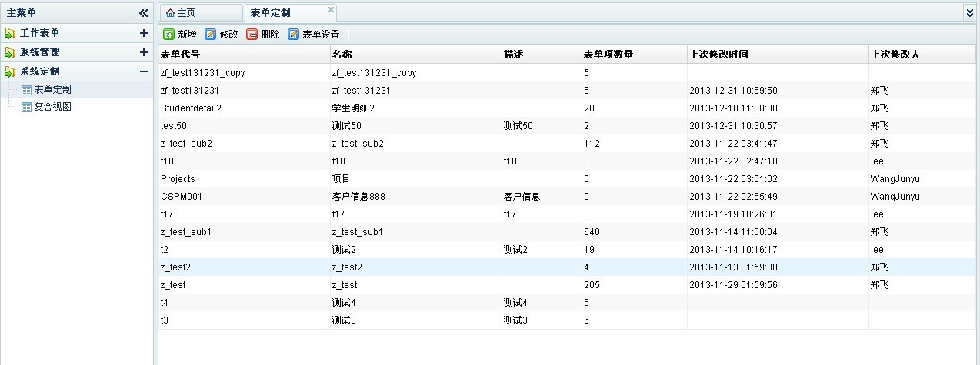Image resolution: width=980 pixels, height=365 pixels.
Task: Click the 项目 name cell
Action: (x=415, y=179)
